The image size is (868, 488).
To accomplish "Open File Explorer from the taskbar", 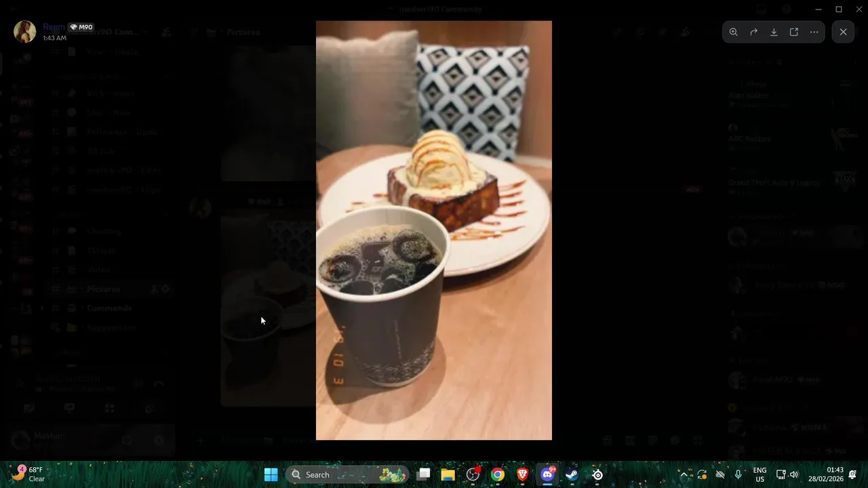I will [448, 474].
